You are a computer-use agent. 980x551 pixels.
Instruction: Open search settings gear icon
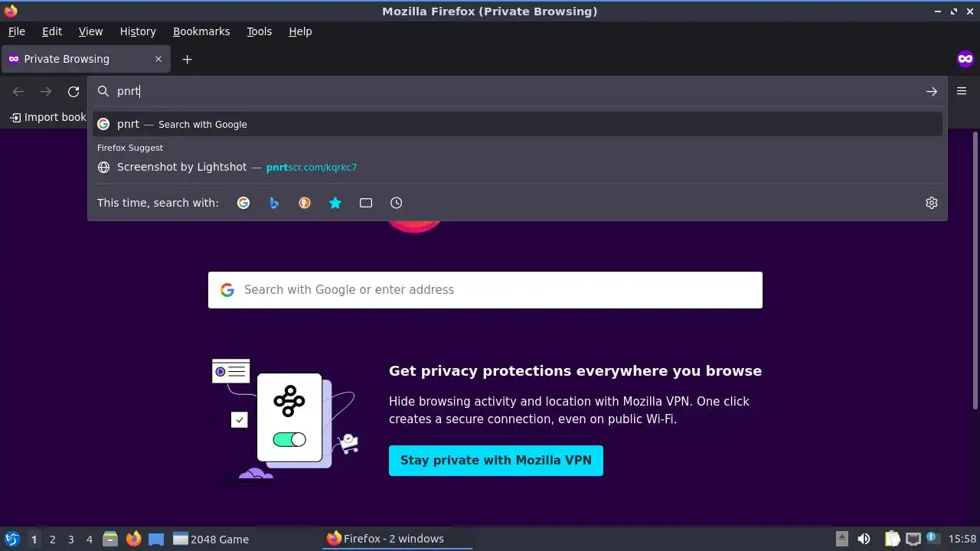pos(932,203)
